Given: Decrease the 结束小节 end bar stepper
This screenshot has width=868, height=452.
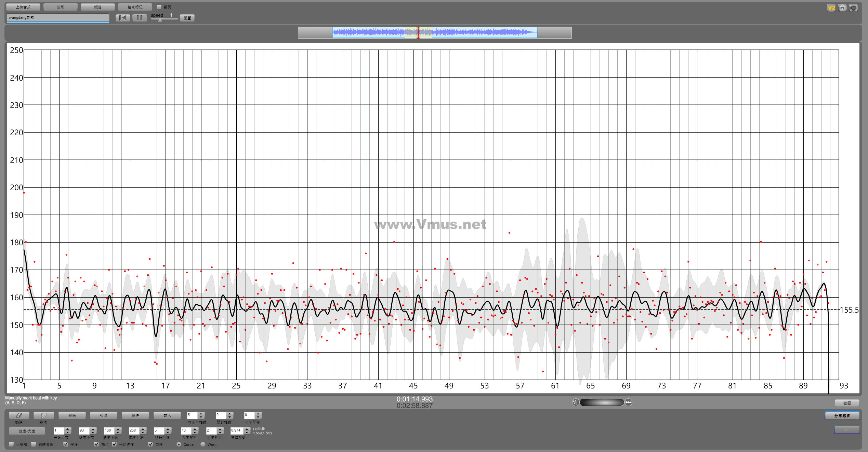Looking at the screenshot, I should pos(93,433).
